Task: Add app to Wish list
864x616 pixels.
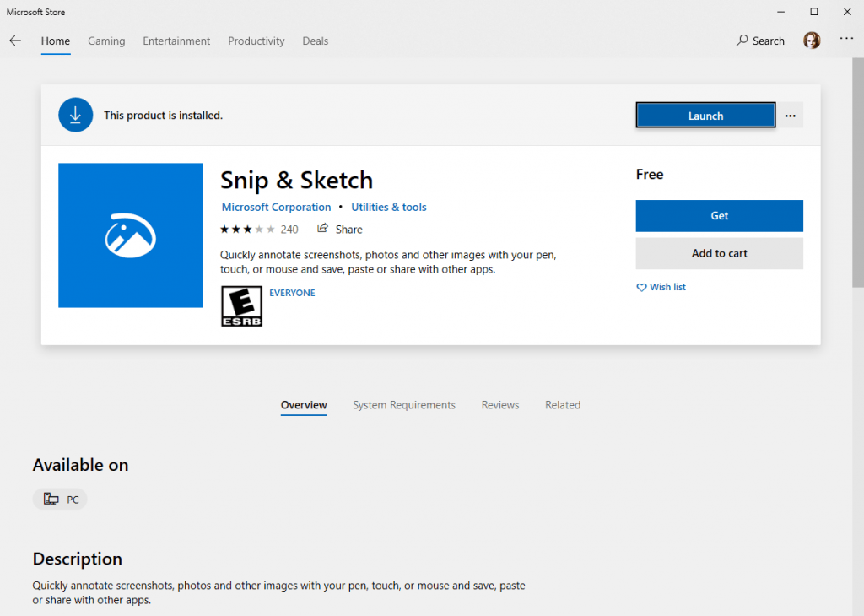Action: [661, 288]
